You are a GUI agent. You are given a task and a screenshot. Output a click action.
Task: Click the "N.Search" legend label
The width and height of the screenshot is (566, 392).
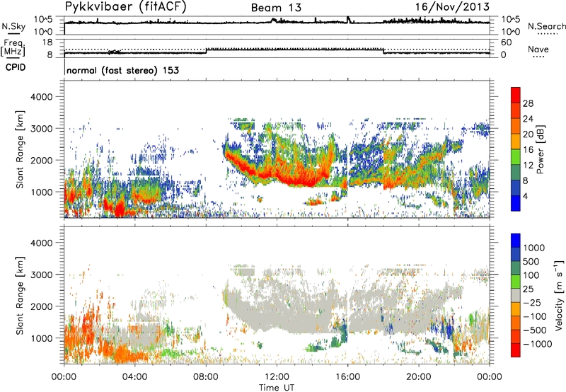click(546, 26)
